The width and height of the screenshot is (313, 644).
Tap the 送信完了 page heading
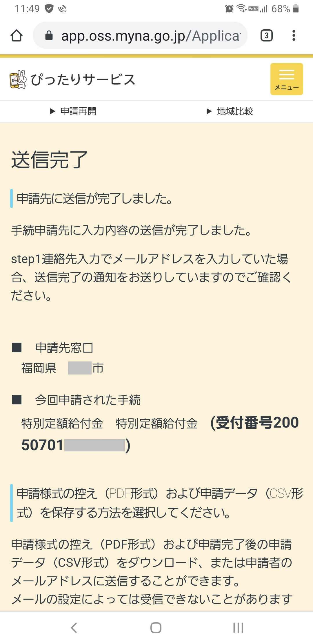(x=50, y=160)
